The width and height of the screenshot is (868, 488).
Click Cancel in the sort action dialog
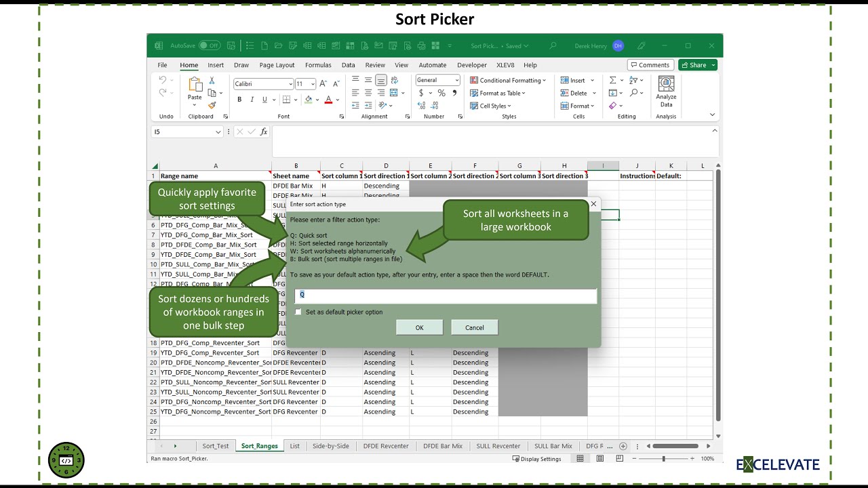pyautogui.click(x=475, y=327)
